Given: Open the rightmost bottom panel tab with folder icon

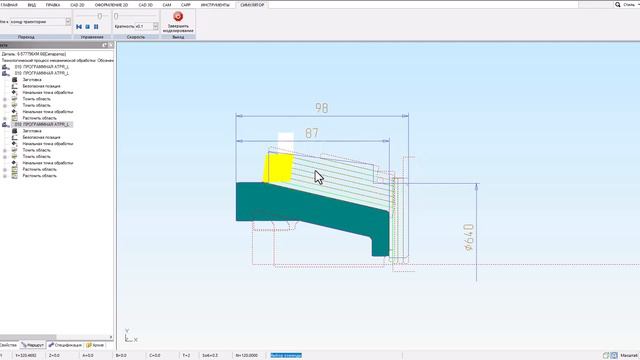Looking at the screenshot, I should coord(95,345).
